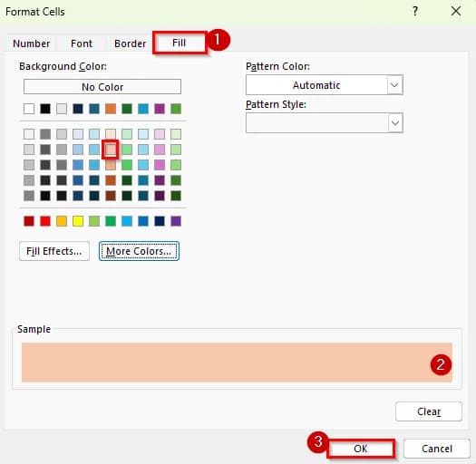Viewport: 476px width, 464px height.
Task: Open the Help question mark icon
Action: pyautogui.click(x=415, y=12)
